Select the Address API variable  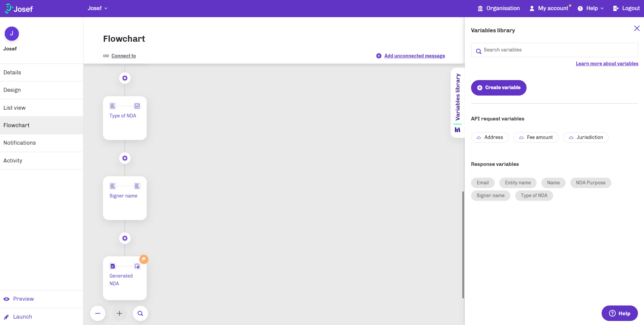(490, 137)
